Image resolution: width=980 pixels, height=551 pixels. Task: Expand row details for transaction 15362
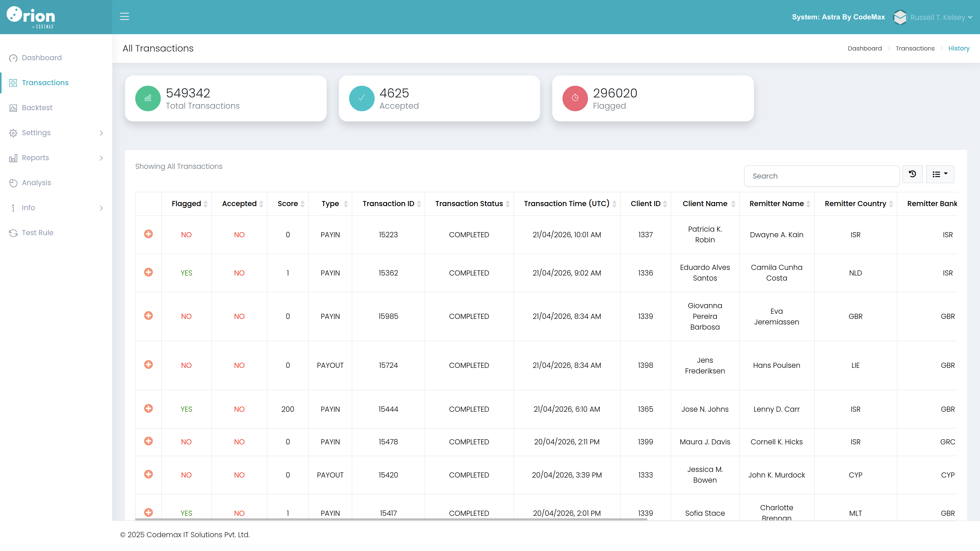(x=148, y=272)
